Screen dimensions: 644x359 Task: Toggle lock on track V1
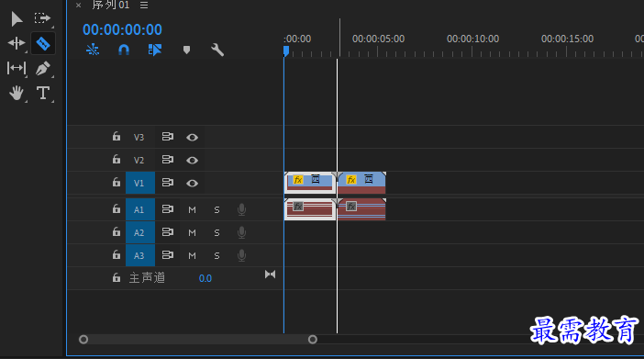[x=117, y=183]
